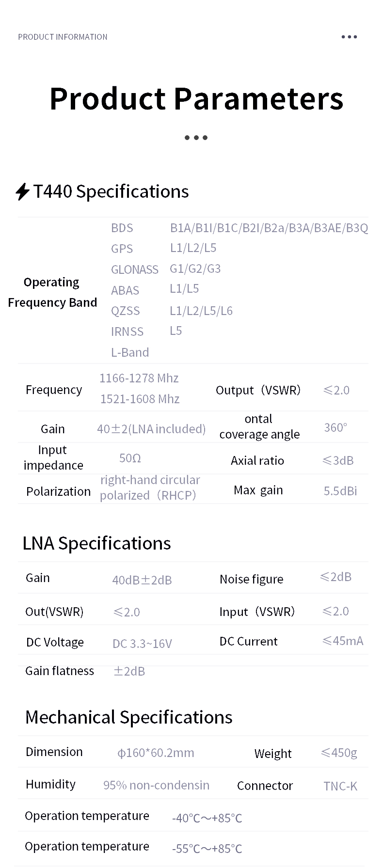383x868 pixels.
Task: Click the Mechanical Specifications heading
Action: 128,717
